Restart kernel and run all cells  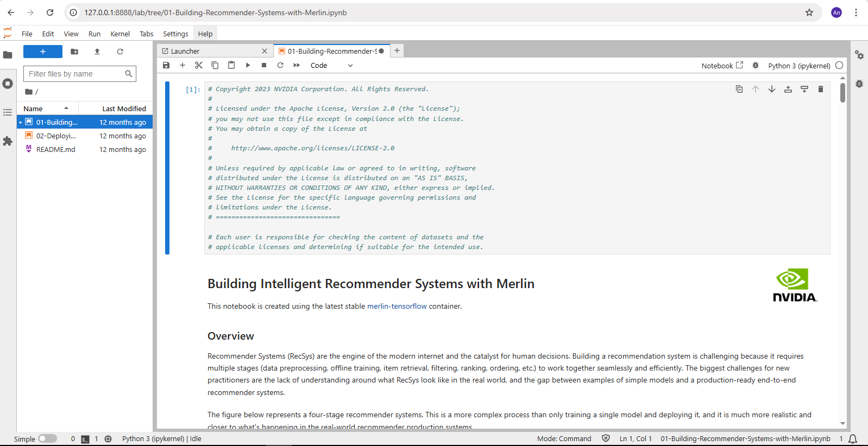(297, 65)
